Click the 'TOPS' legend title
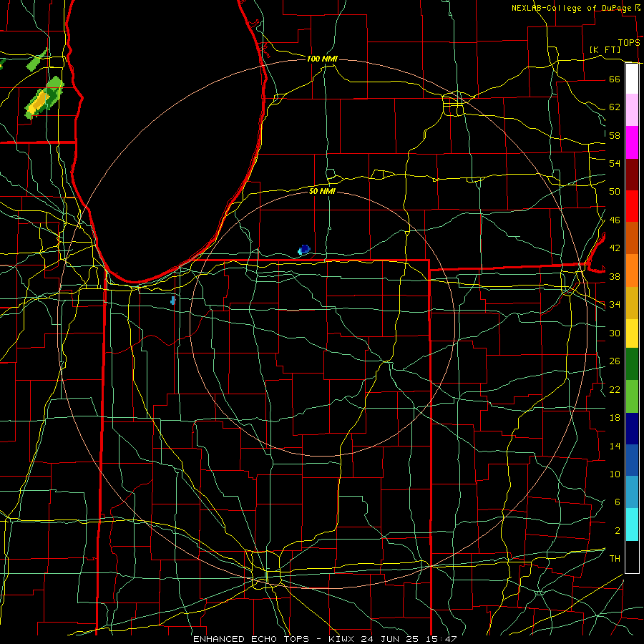 tap(629, 43)
